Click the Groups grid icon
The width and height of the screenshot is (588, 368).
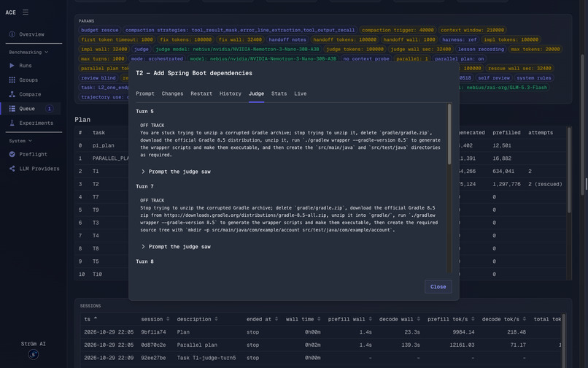tap(12, 80)
